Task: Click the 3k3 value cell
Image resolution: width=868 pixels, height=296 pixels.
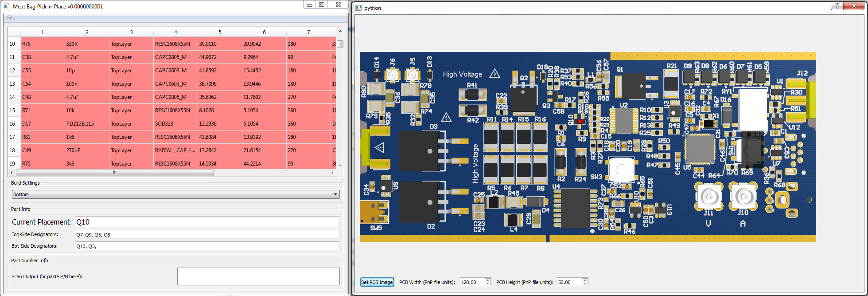Action: [x=87, y=163]
